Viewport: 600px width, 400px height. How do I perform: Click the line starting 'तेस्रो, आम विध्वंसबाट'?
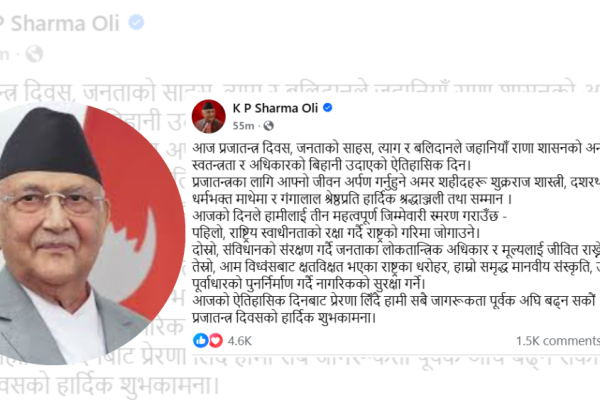coord(396,266)
